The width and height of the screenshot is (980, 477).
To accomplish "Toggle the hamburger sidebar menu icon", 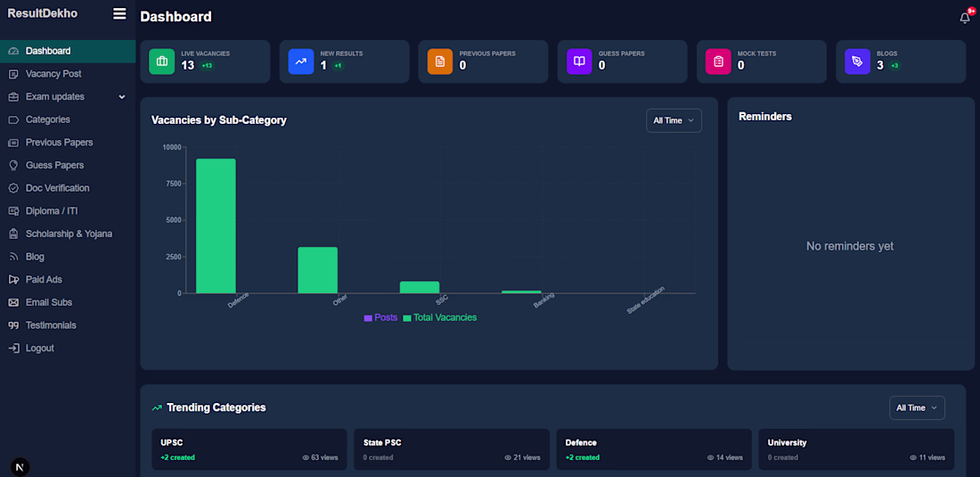I will tap(119, 13).
